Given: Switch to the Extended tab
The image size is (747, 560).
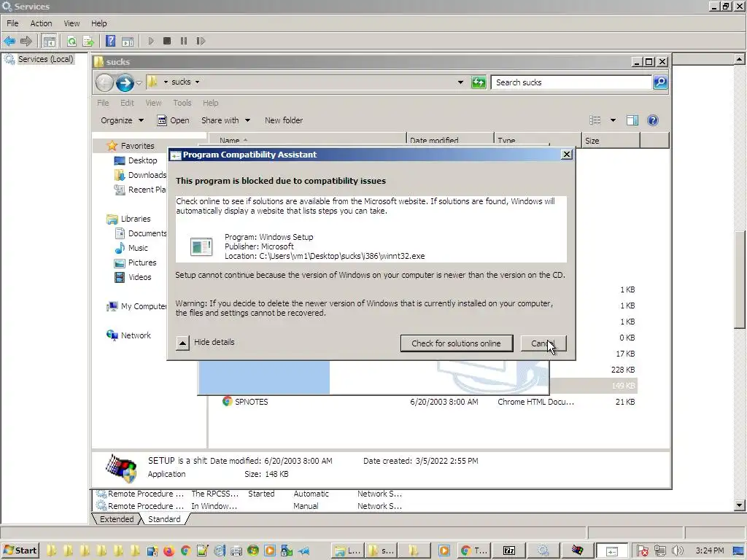Looking at the screenshot, I should pyautogui.click(x=117, y=519).
